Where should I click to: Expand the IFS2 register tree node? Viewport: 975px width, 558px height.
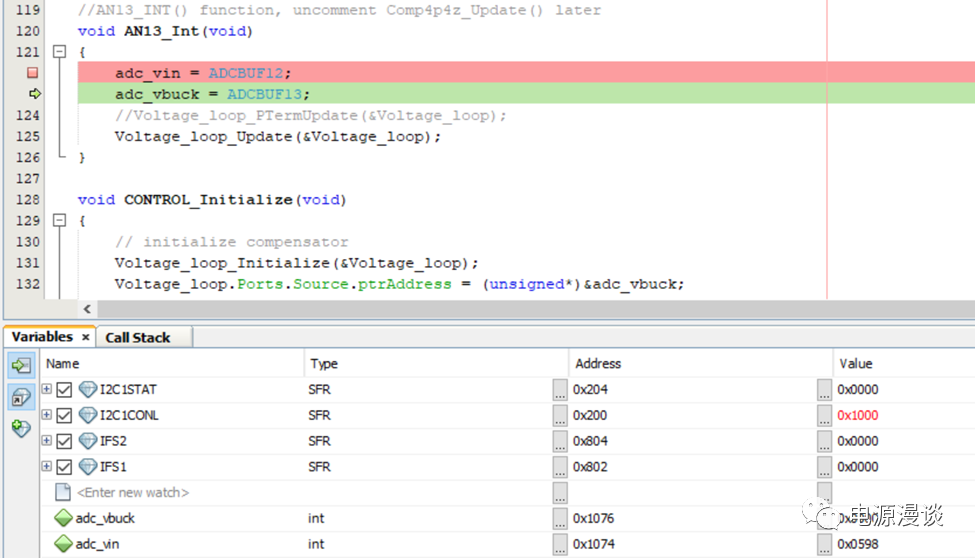[47, 441]
